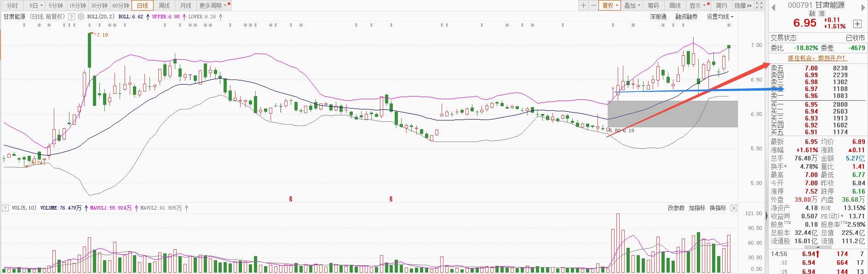Click 加指标 to add indicator
This screenshot has width=868, height=274.
(x=697, y=208)
